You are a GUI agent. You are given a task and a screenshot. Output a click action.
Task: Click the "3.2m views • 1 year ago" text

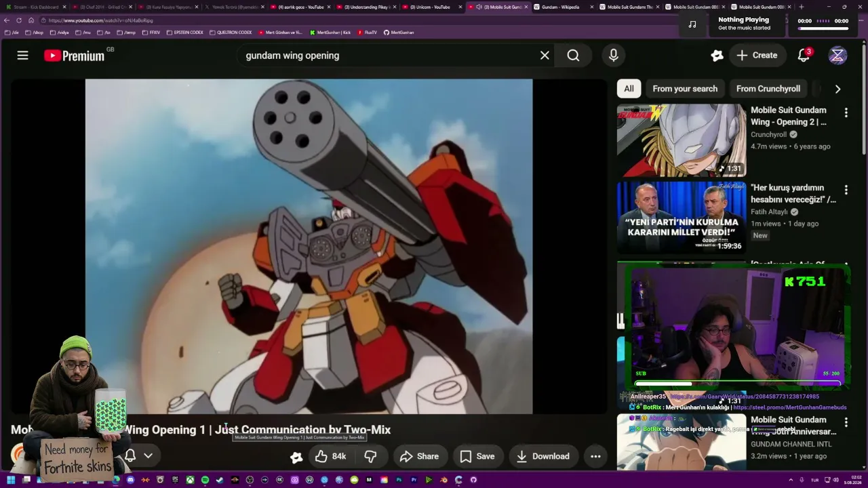click(x=789, y=456)
